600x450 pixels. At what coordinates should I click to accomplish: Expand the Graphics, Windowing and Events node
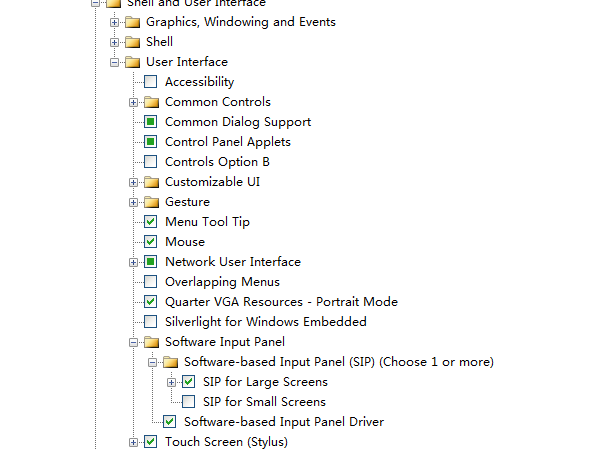pos(114,22)
